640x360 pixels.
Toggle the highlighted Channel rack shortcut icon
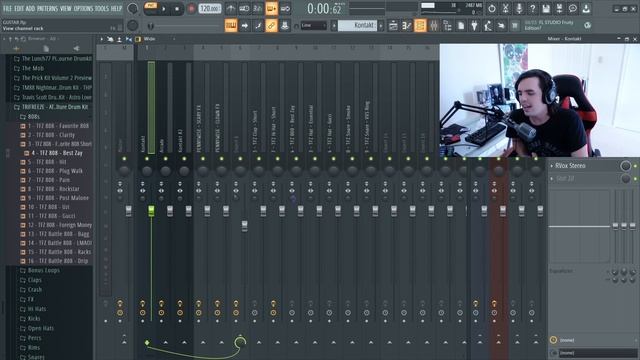point(420,26)
